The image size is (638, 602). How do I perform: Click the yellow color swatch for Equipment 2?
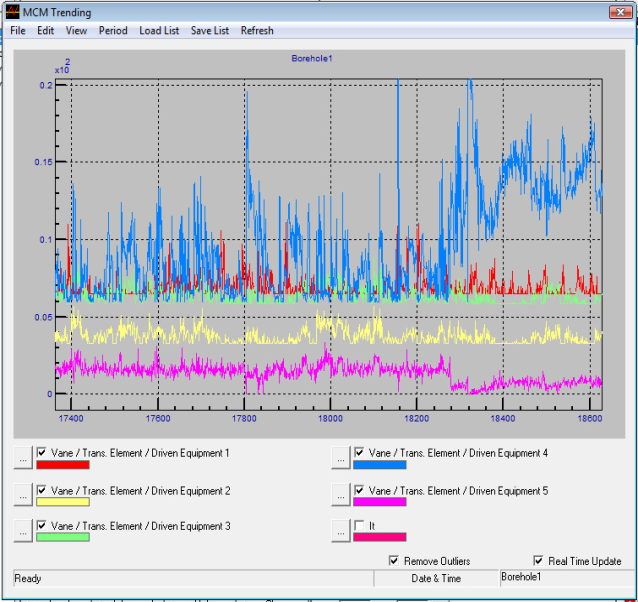point(62,502)
